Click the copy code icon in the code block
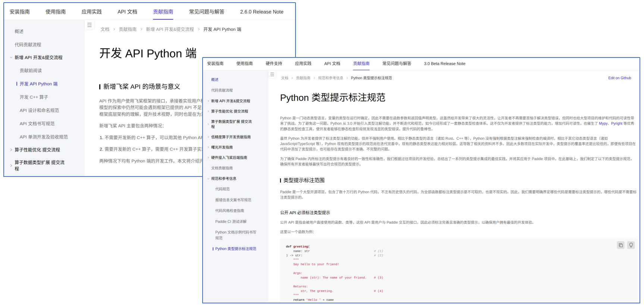644x306 pixels. [x=620, y=245]
